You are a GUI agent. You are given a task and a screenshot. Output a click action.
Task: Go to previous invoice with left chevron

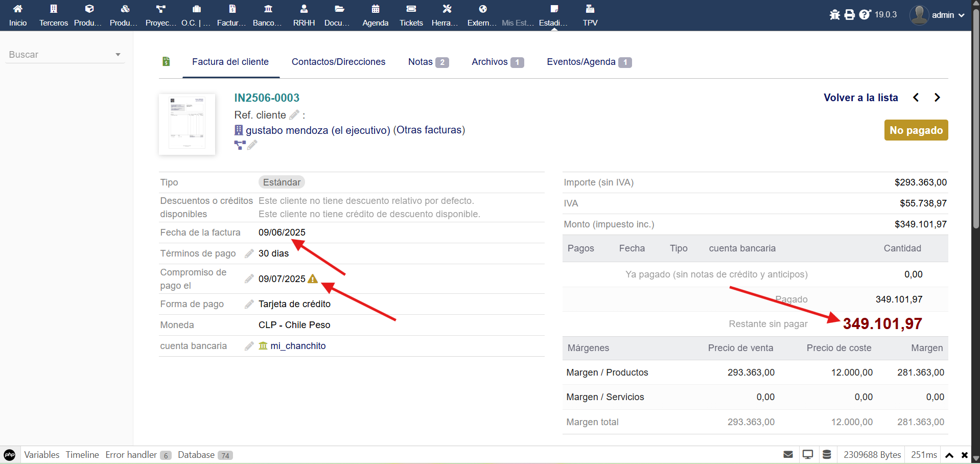point(916,98)
